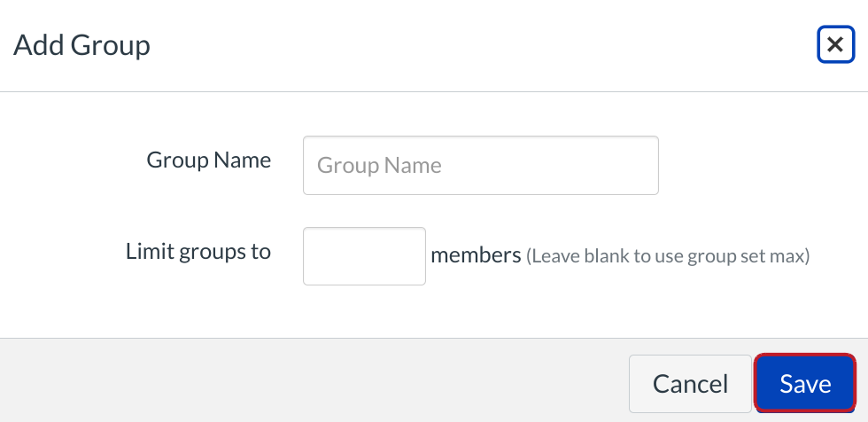Close the Add Group dialog
This screenshot has height=422, width=868.
click(835, 44)
